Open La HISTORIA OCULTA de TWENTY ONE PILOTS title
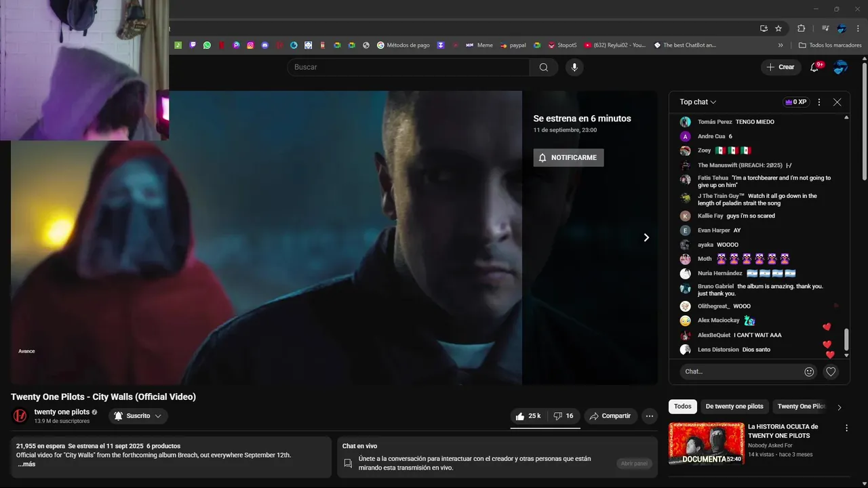 [783, 431]
